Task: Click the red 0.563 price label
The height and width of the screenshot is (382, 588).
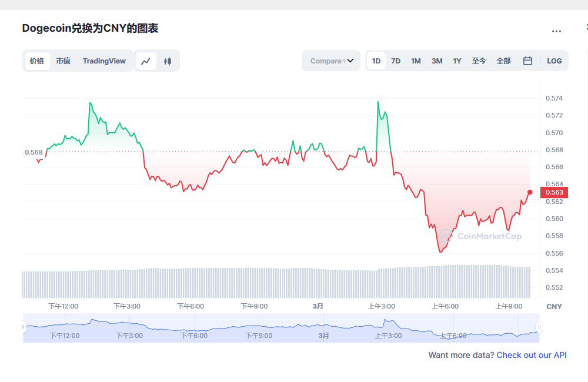Action: (555, 192)
